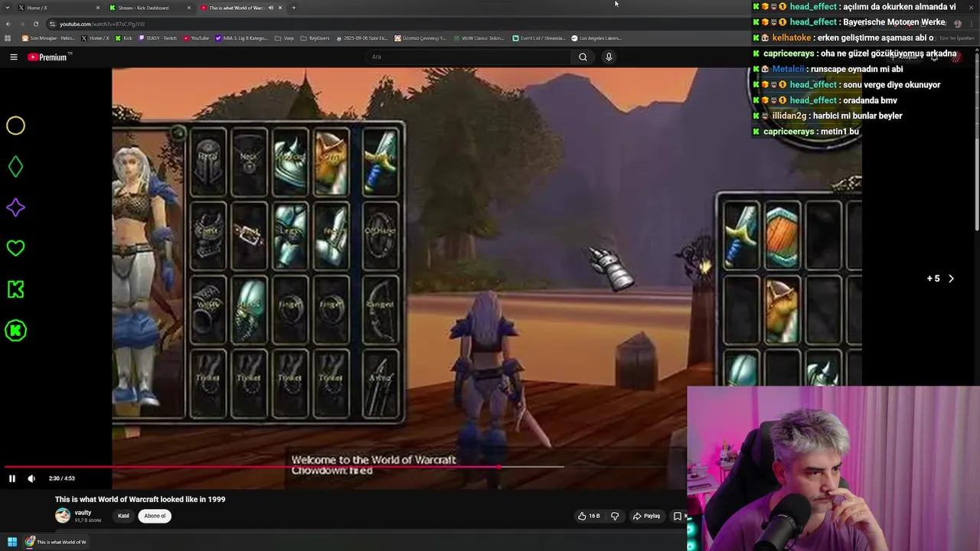Focus the YouTube Ara search field

(469, 57)
